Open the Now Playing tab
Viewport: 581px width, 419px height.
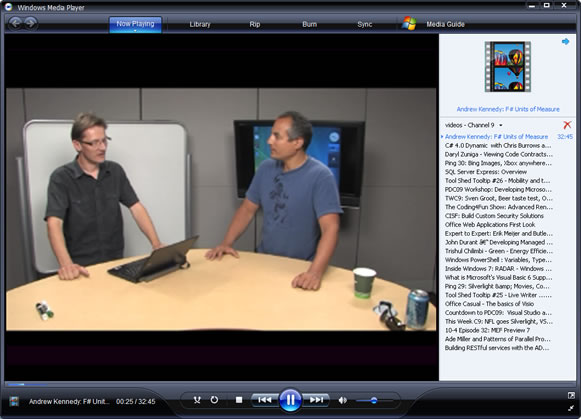(x=135, y=24)
